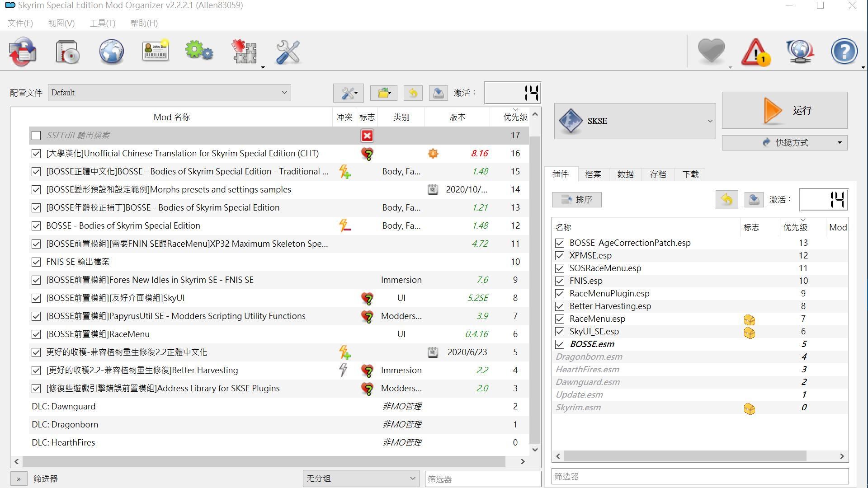Focus the mod list 筛选器 filter field
Viewport: 868px width, 488px height.
(x=483, y=479)
